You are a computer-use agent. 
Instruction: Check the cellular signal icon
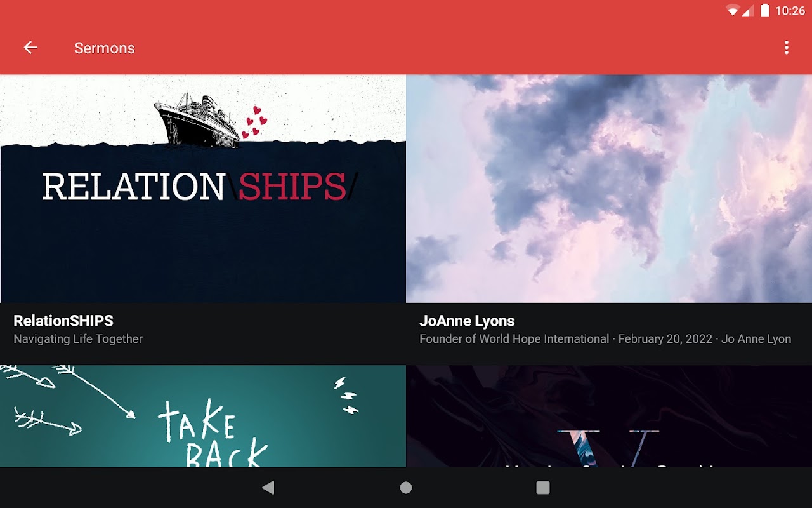click(x=747, y=11)
